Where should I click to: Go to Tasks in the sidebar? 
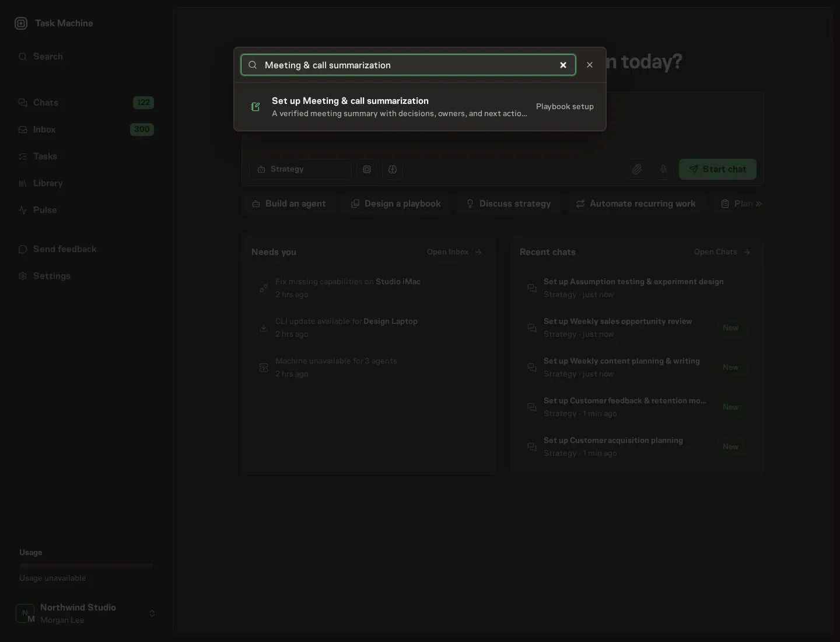pyautogui.click(x=86, y=156)
